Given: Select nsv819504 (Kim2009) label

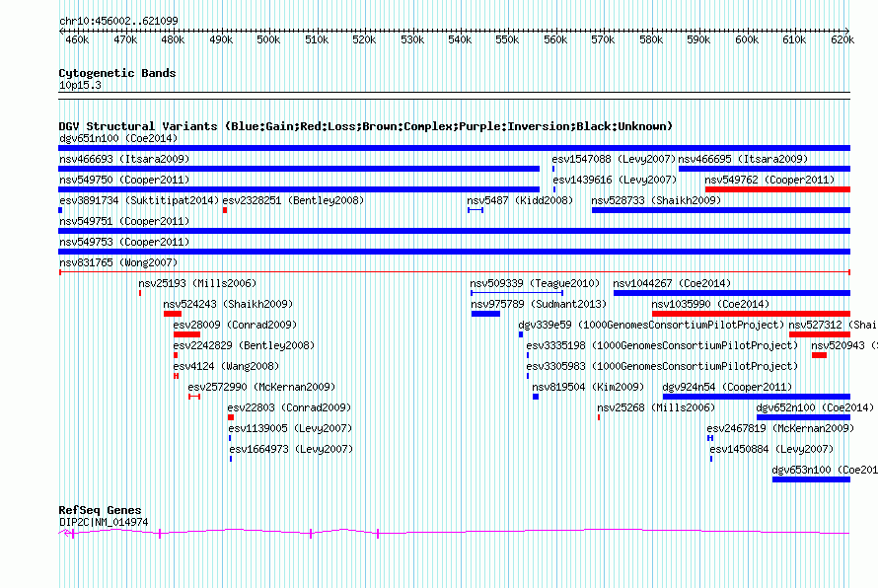Looking at the screenshot, I should (x=588, y=387).
